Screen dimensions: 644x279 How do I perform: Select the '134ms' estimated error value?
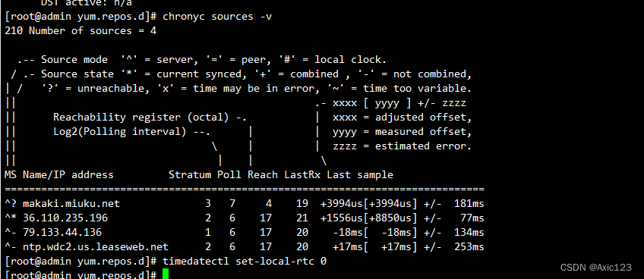pyautogui.click(x=469, y=233)
